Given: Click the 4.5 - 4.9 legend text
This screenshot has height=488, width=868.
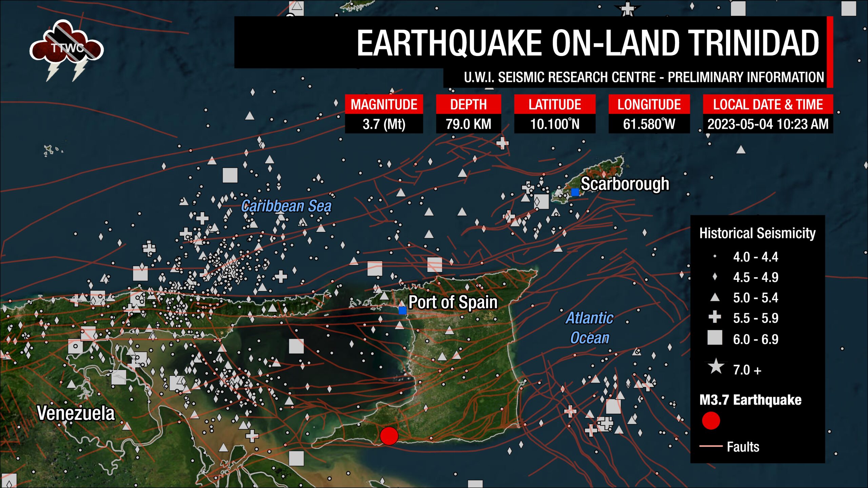Looking at the screenshot, I should [755, 277].
